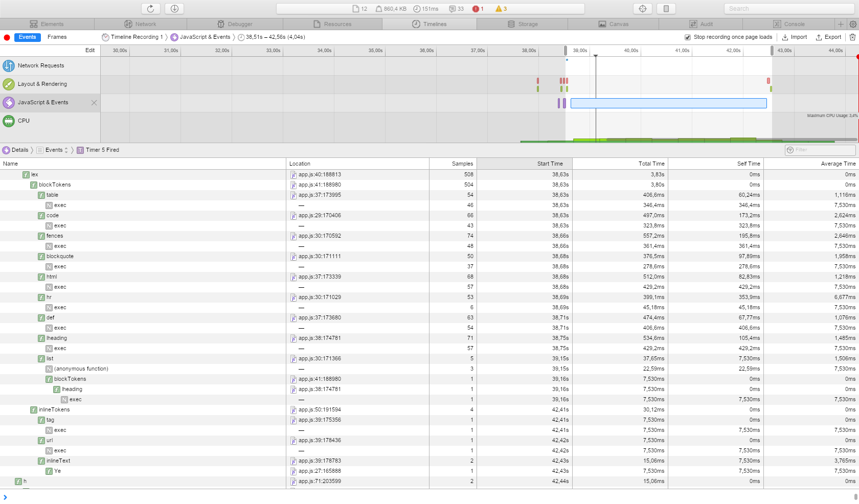Select the Frames tab
The height and width of the screenshot is (504, 859).
57,37
